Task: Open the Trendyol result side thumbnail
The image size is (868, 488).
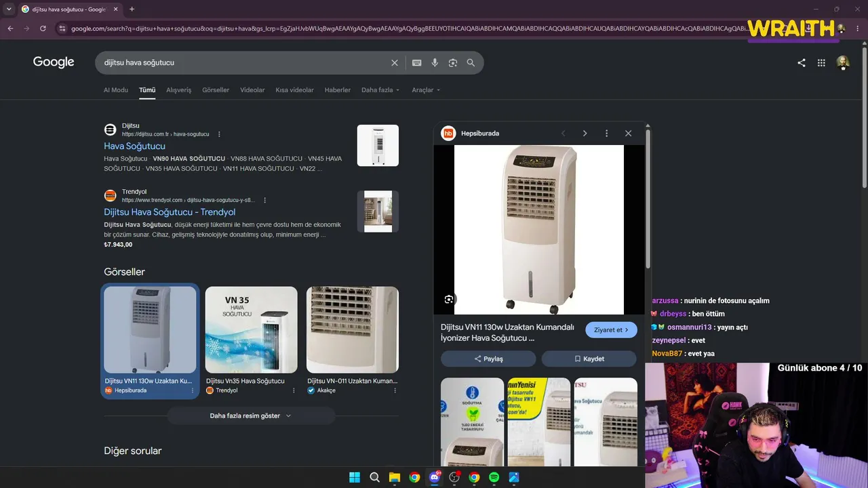Action: [378, 211]
